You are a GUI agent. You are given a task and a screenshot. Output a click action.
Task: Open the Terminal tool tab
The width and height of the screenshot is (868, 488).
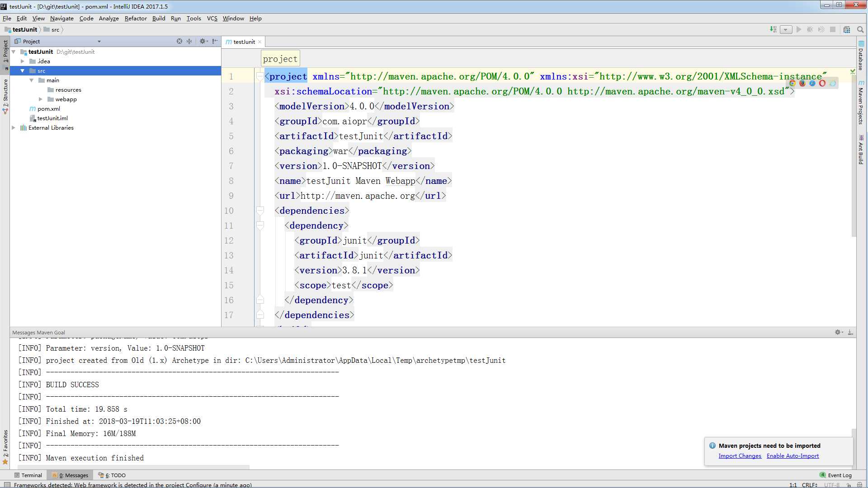(28, 475)
